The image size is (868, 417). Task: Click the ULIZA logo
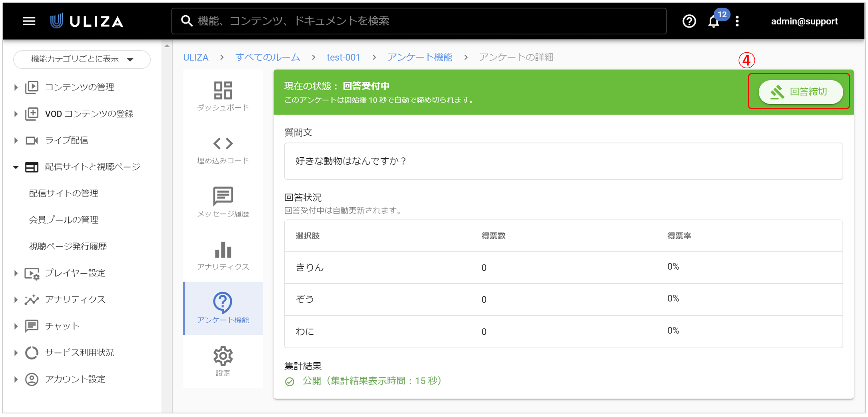pyautogui.click(x=87, y=21)
